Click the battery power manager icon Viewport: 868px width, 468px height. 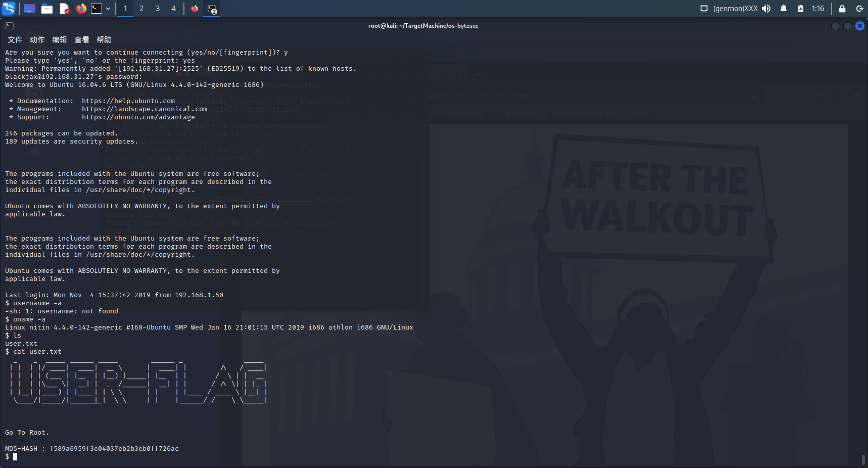click(x=801, y=9)
